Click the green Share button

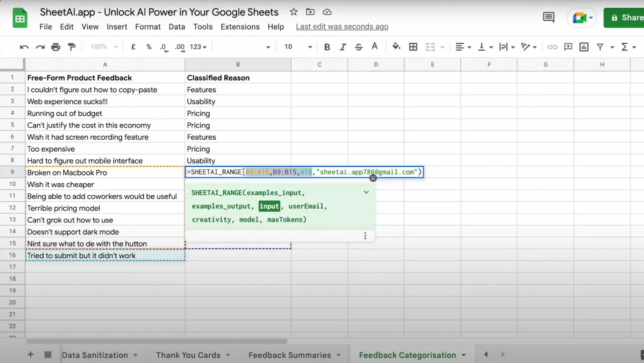point(624,18)
